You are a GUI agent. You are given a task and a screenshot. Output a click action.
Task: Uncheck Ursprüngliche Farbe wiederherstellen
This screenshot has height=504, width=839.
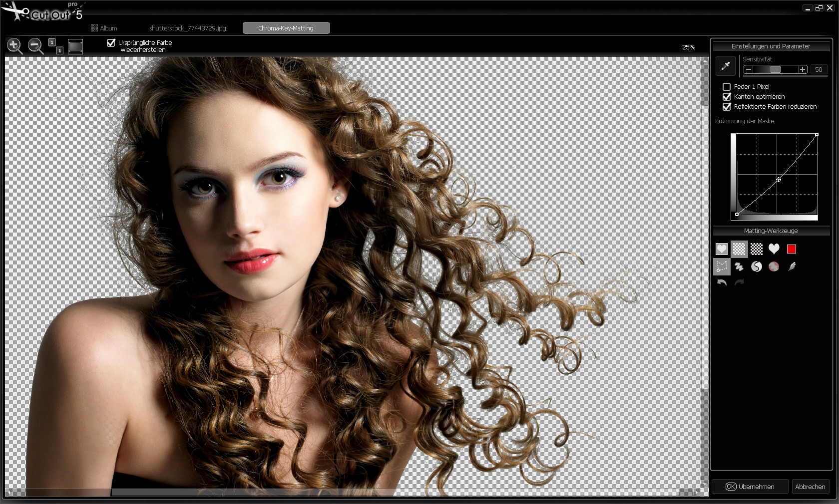click(x=111, y=43)
